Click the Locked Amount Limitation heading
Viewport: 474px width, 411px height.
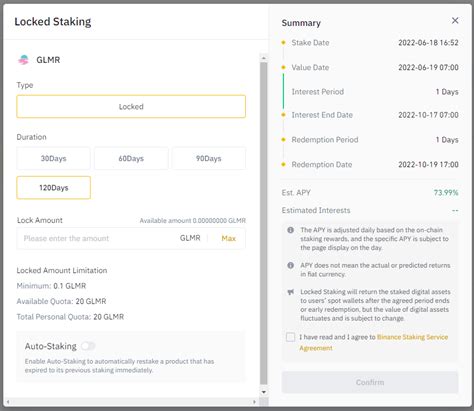click(62, 270)
